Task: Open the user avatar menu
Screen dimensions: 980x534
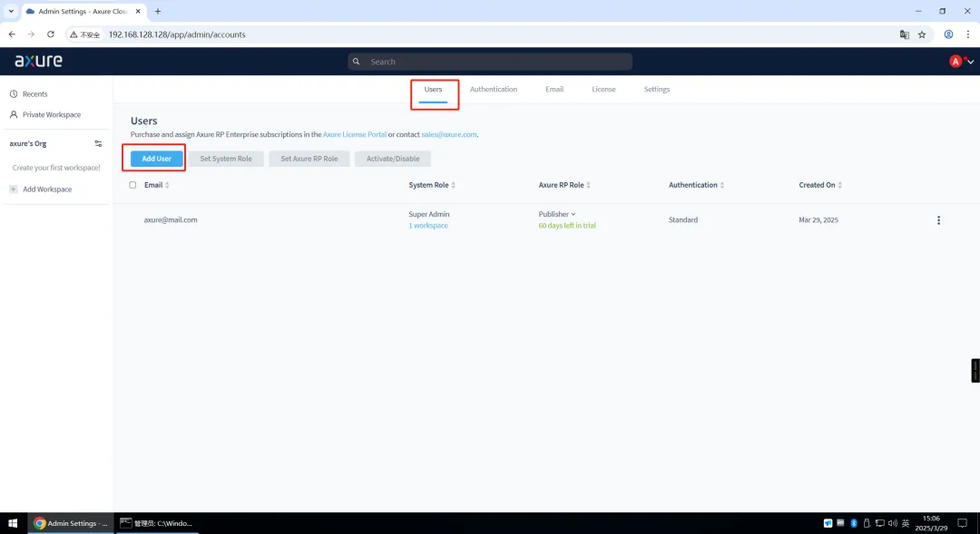Action: click(961, 62)
